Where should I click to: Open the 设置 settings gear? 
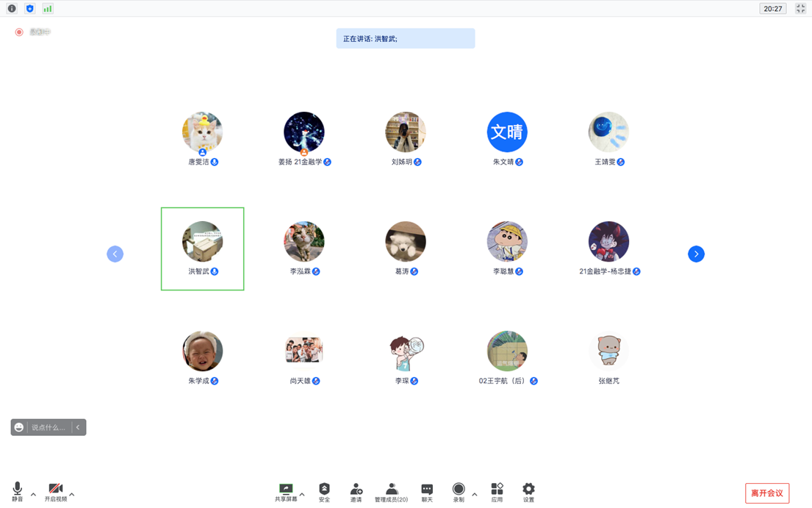(528, 491)
